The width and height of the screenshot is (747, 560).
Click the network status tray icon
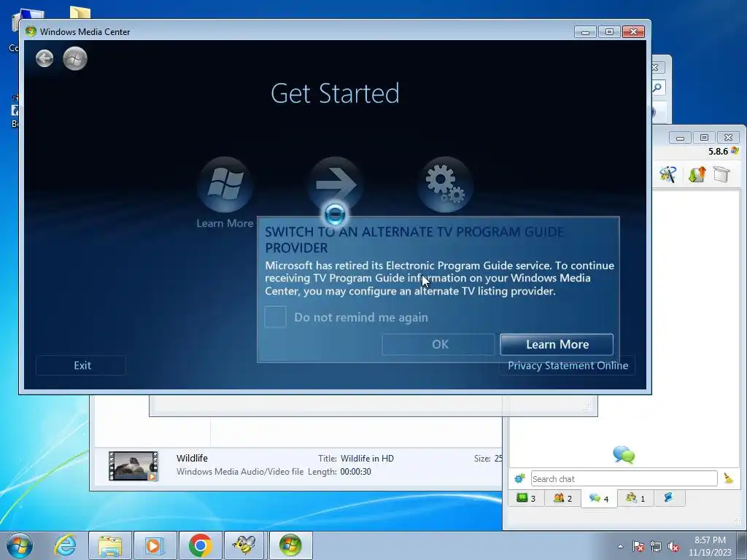coord(656,546)
